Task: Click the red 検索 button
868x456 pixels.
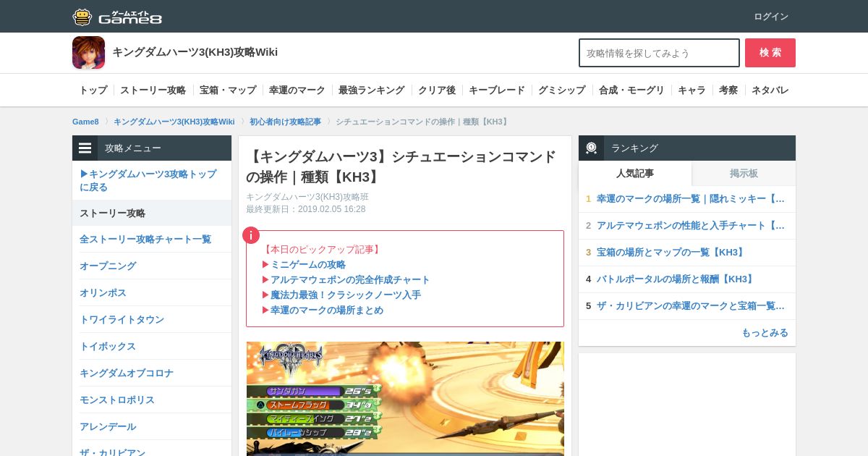Action: pyautogui.click(x=770, y=53)
